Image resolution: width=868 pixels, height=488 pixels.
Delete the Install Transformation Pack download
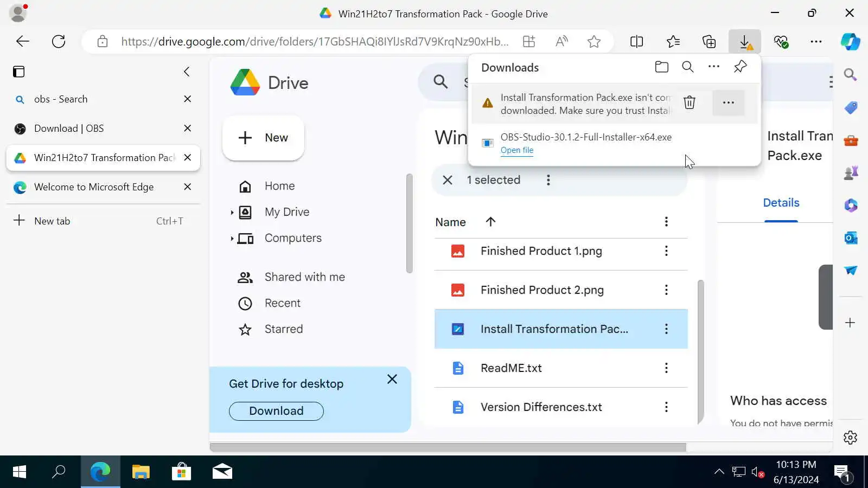(x=690, y=102)
